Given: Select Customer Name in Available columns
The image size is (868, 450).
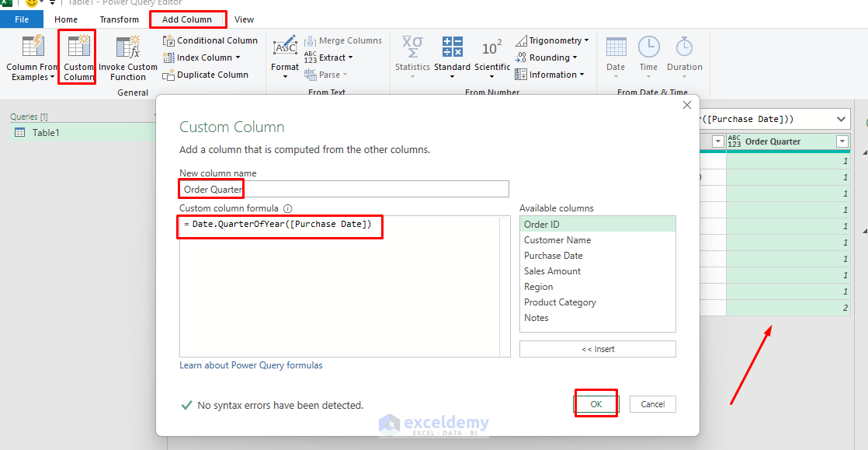Looking at the screenshot, I should click(x=597, y=240).
